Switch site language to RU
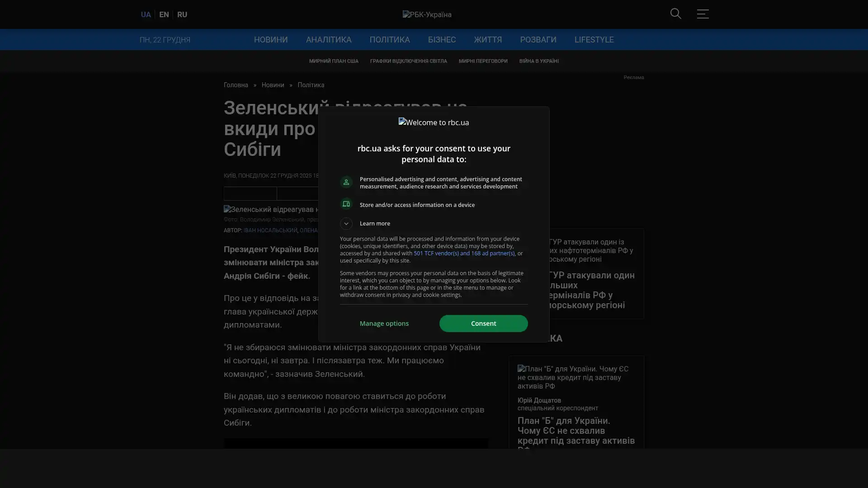Screen dimensions: 868x488 tap(182, 14)
